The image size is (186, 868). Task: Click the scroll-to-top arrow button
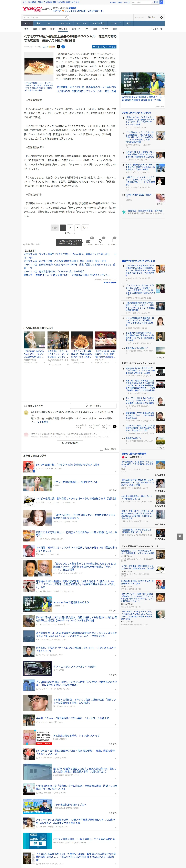pos(180,537)
